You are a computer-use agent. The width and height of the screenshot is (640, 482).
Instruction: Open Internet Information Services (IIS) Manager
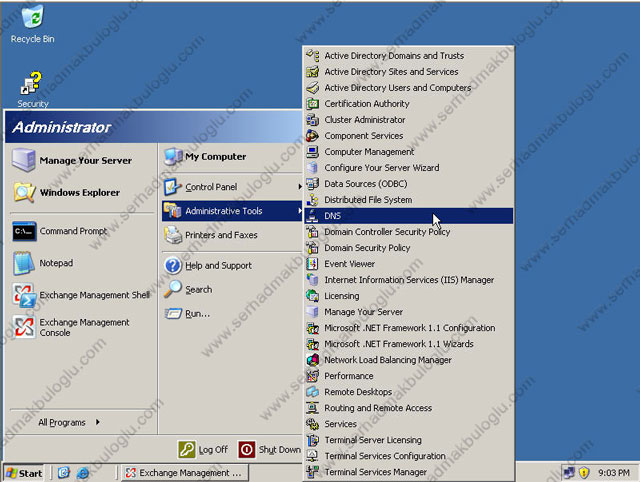[409, 280]
